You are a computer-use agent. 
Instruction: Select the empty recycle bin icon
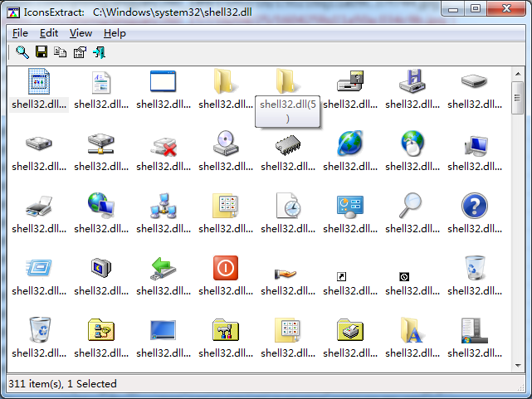(x=475, y=268)
